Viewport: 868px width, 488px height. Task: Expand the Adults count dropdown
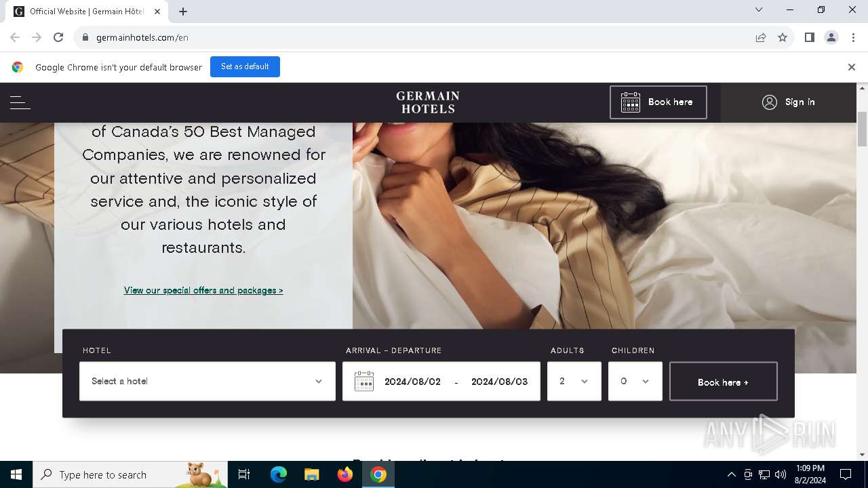click(574, 381)
